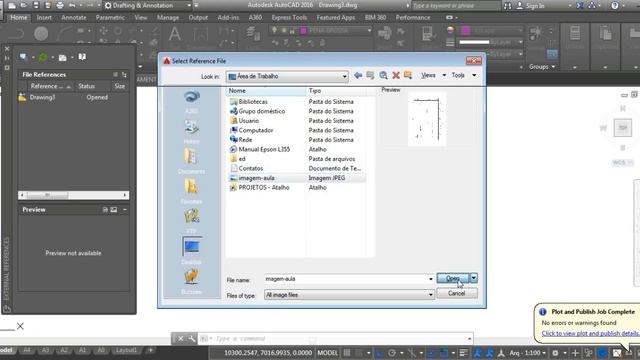Click Help question mark icon in title bar
Viewport: 640px width, 360px height.
pyautogui.click(x=615, y=6)
